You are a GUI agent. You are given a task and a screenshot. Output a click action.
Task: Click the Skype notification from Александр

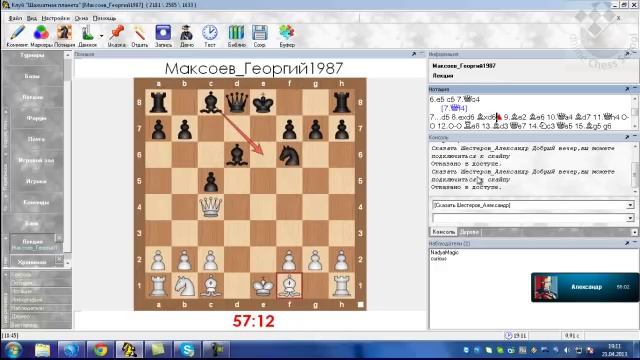coord(585,287)
